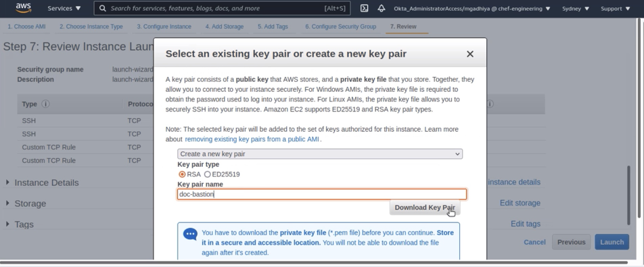Image resolution: width=644 pixels, height=267 pixels.
Task: Close the key pair dialog
Action: click(x=470, y=53)
